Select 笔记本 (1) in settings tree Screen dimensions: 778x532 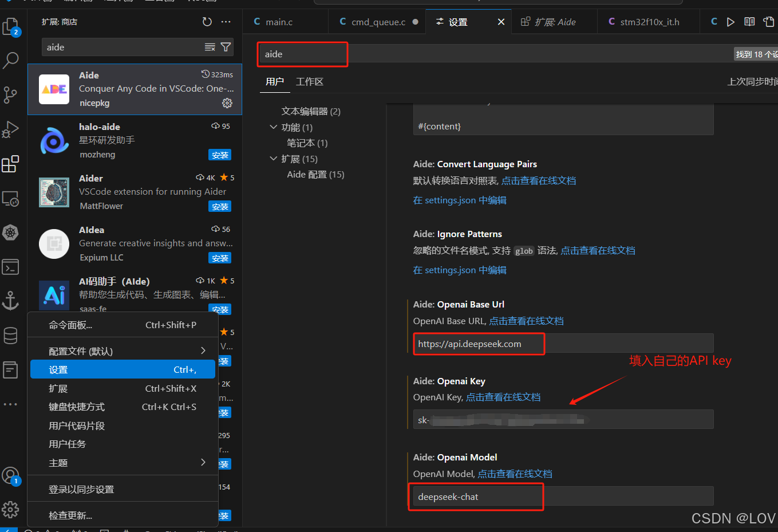coord(307,143)
